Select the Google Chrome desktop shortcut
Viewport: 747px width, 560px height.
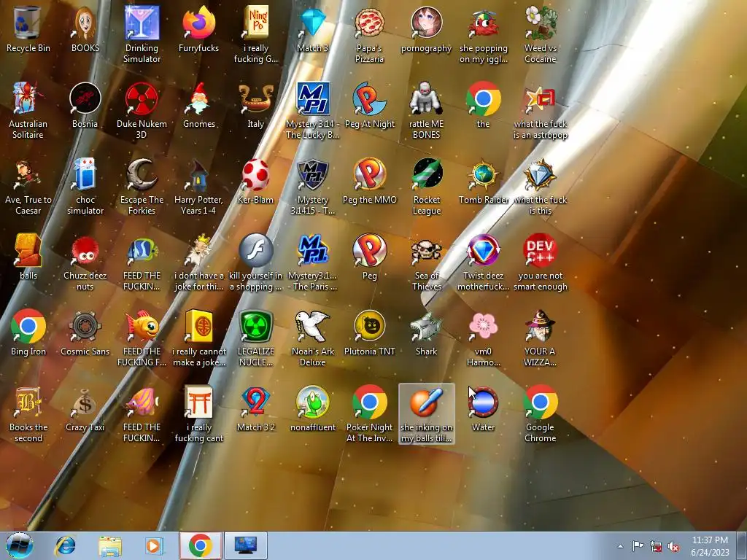(x=540, y=402)
